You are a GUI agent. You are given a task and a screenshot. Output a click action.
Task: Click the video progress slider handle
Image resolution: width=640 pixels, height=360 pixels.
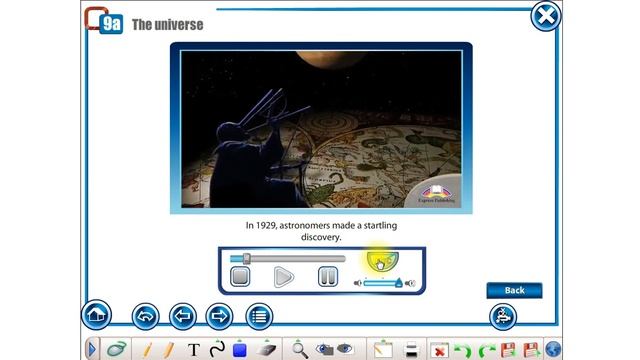pos(247,258)
